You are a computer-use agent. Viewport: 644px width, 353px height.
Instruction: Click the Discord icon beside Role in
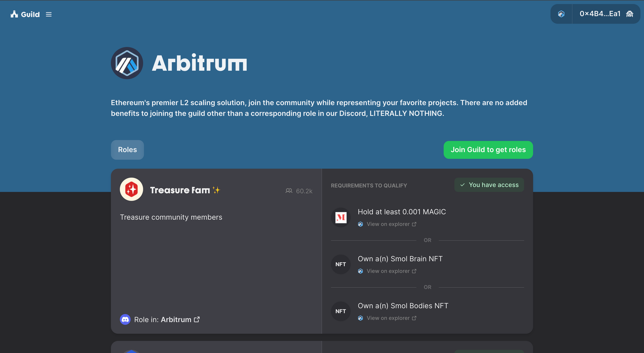pos(125,320)
